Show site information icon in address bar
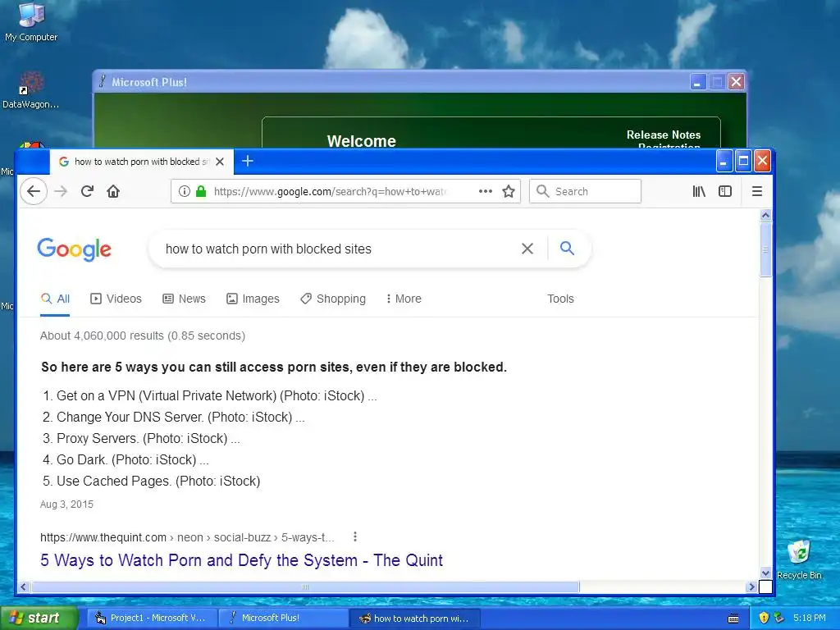The width and height of the screenshot is (840, 630). click(x=185, y=191)
